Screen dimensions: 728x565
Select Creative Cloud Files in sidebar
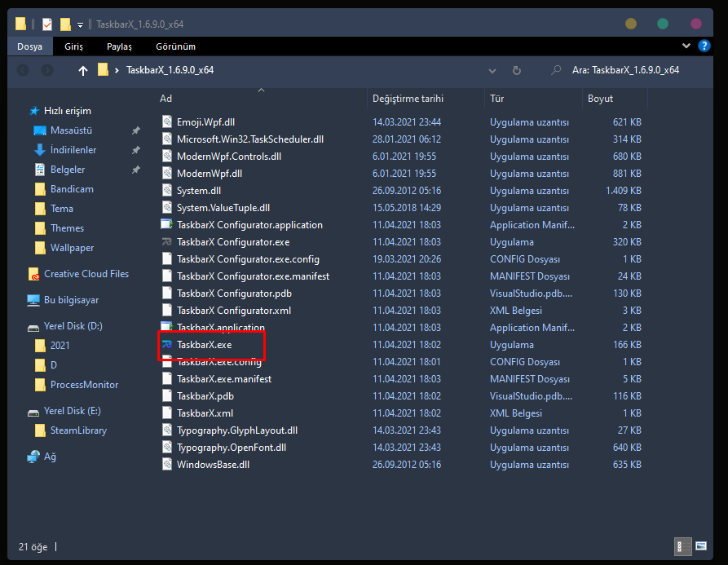coord(86,274)
